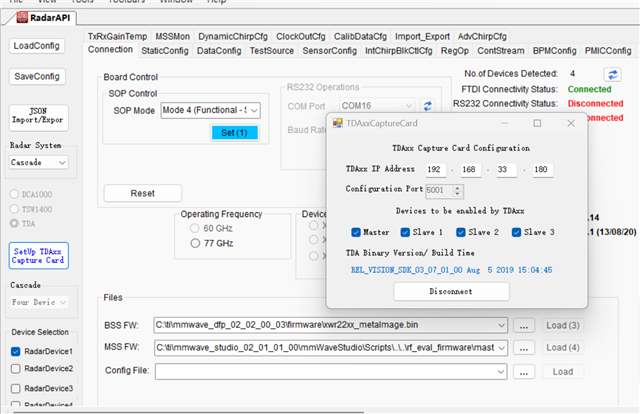Screen dimensions: 640x414
Task: Click the LoadConfig button
Action: coord(37,46)
